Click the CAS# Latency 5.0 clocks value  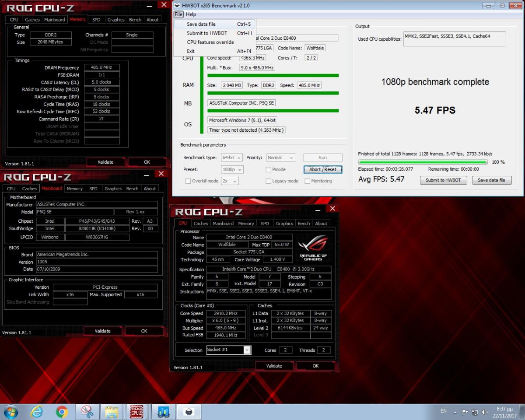[x=101, y=82]
